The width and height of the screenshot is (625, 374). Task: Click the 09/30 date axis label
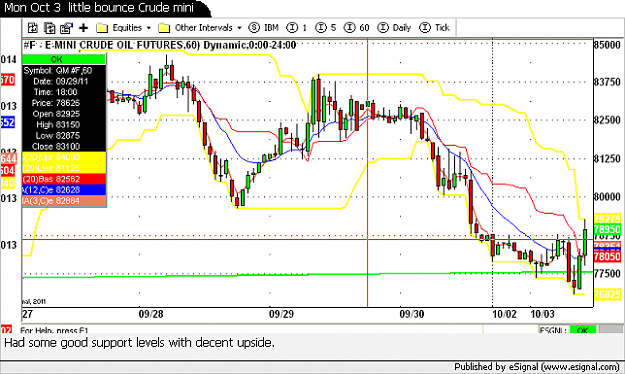tap(412, 314)
